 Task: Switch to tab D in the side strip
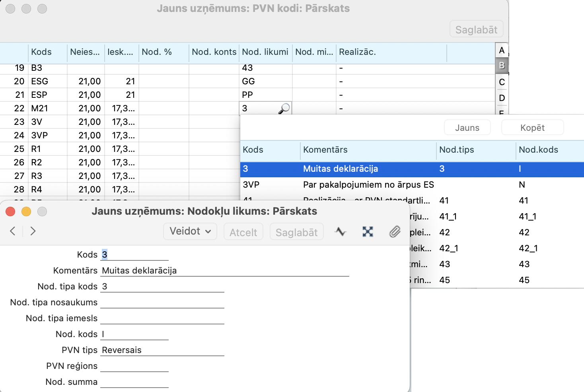502,98
